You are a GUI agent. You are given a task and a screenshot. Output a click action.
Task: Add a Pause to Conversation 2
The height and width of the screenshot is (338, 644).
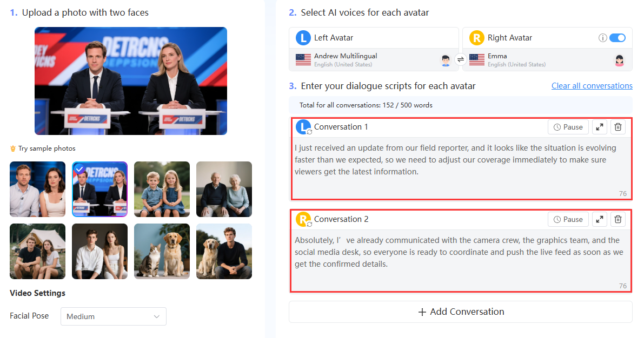pyautogui.click(x=568, y=219)
